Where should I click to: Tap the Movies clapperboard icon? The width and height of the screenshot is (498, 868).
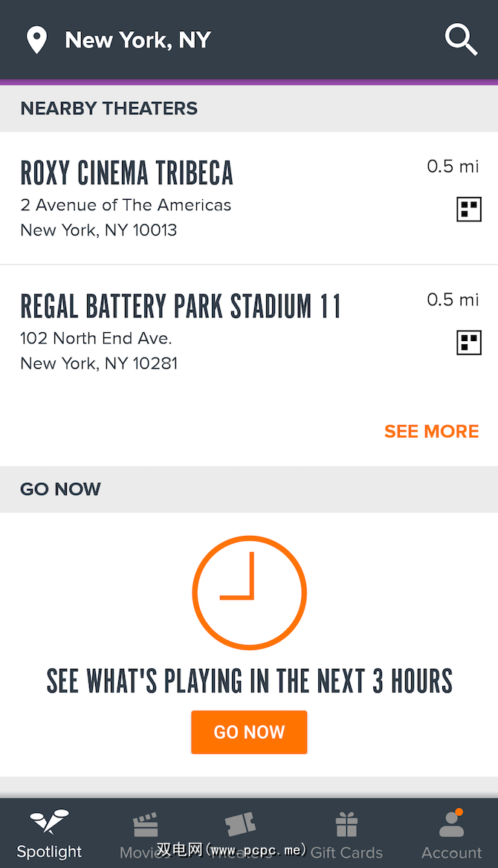point(146,825)
